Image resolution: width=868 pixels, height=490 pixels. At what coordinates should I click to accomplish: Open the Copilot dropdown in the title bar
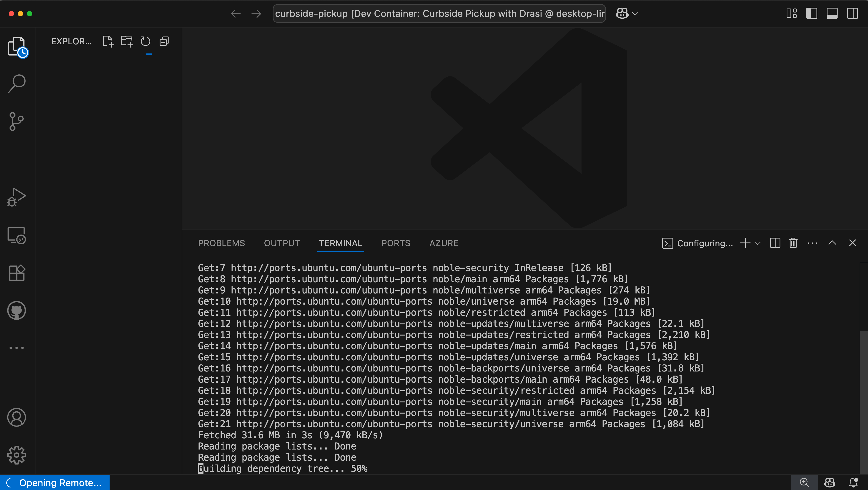(x=635, y=13)
